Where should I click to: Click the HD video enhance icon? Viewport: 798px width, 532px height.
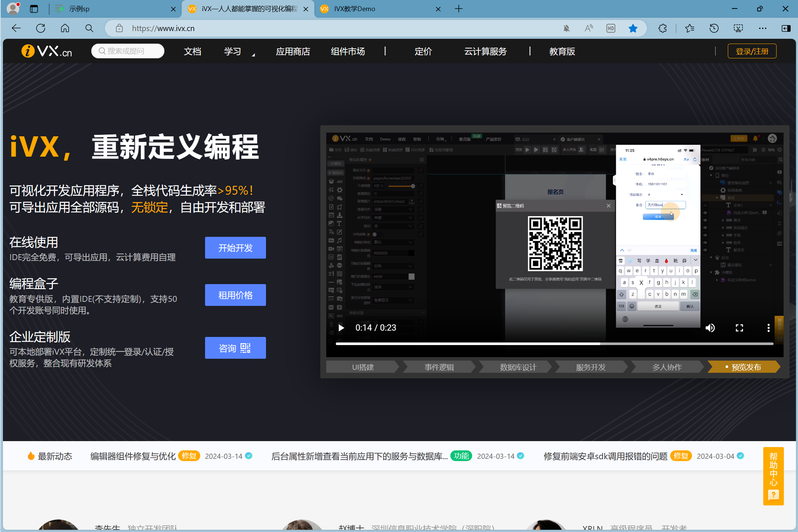(611, 28)
